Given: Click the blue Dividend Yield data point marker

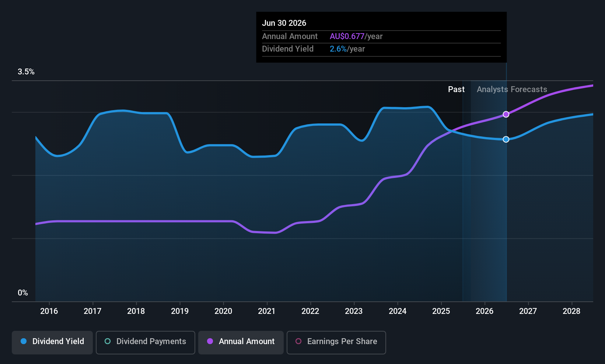Looking at the screenshot, I should tap(506, 139).
